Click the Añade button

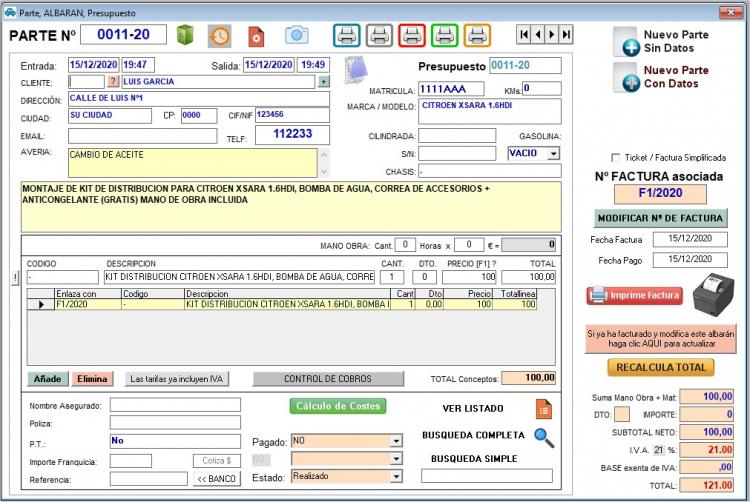tap(48, 379)
